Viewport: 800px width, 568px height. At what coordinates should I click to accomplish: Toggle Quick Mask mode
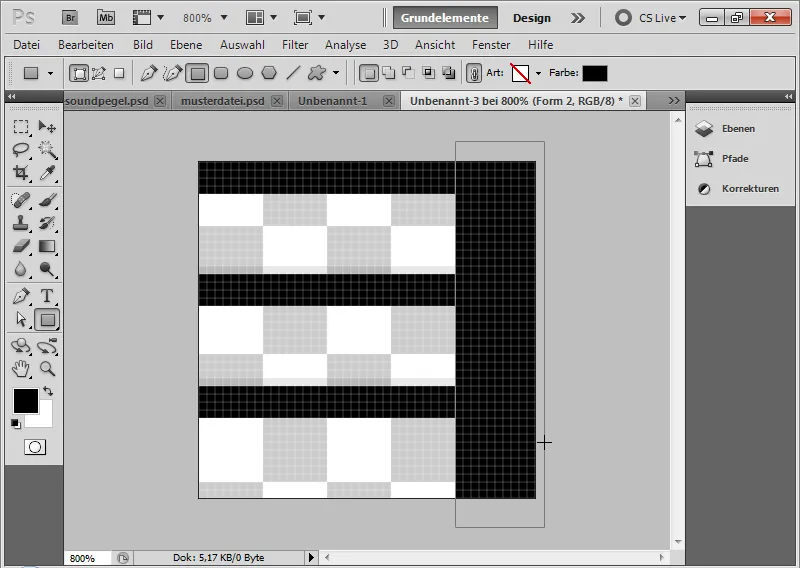35,447
